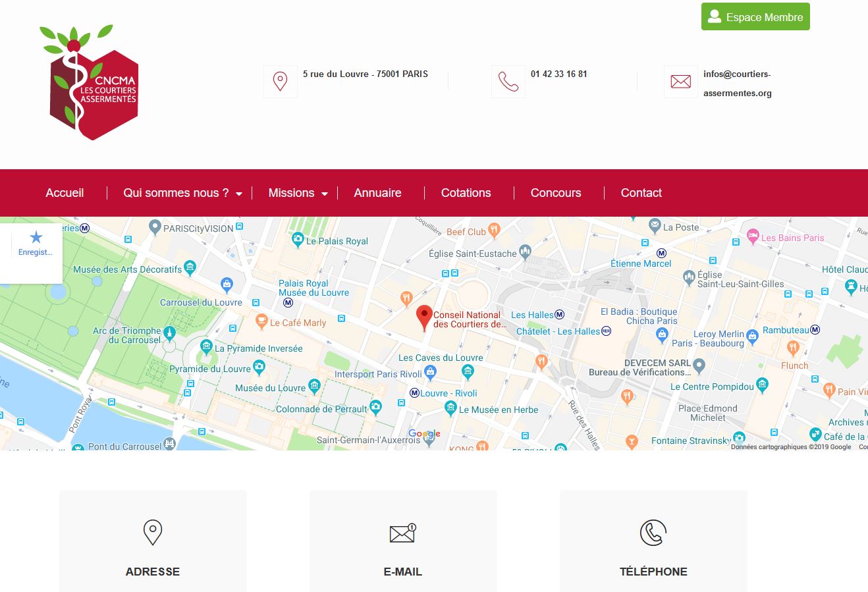
Task: Expand the Missions dropdown arrow
Action: pos(325,194)
